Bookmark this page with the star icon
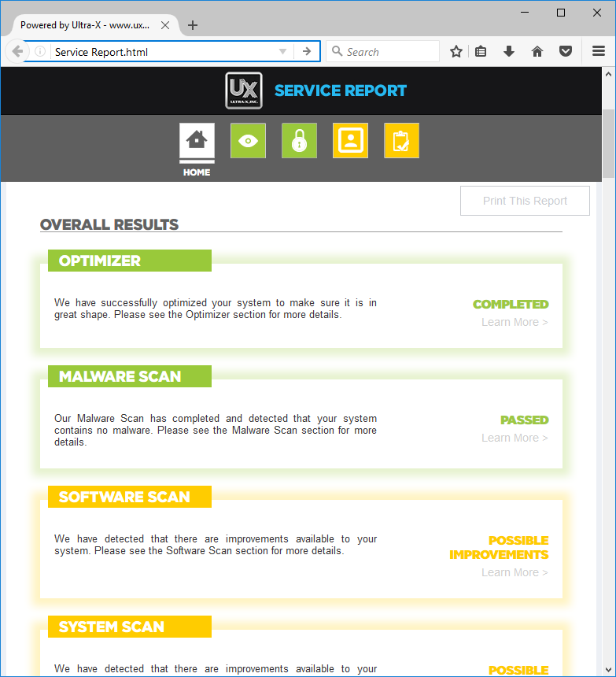 pyautogui.click(x=456, y=51)
